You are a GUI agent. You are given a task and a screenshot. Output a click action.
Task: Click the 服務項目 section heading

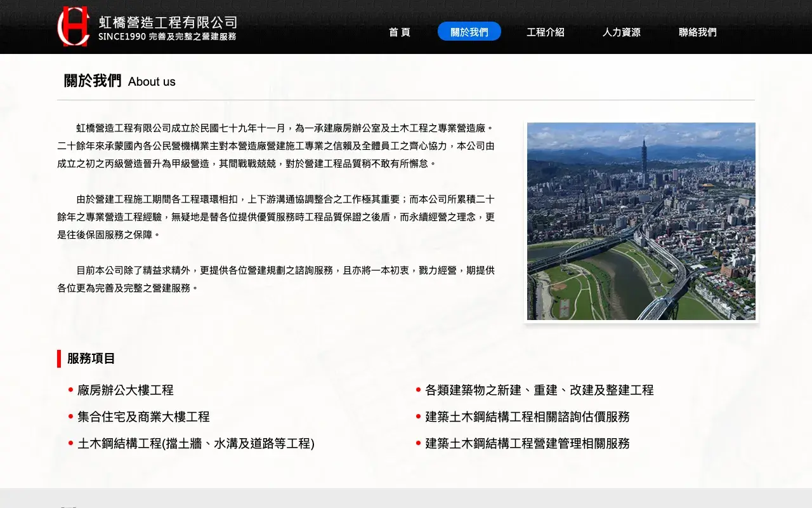pyautogui.click(x=91, y=358)
